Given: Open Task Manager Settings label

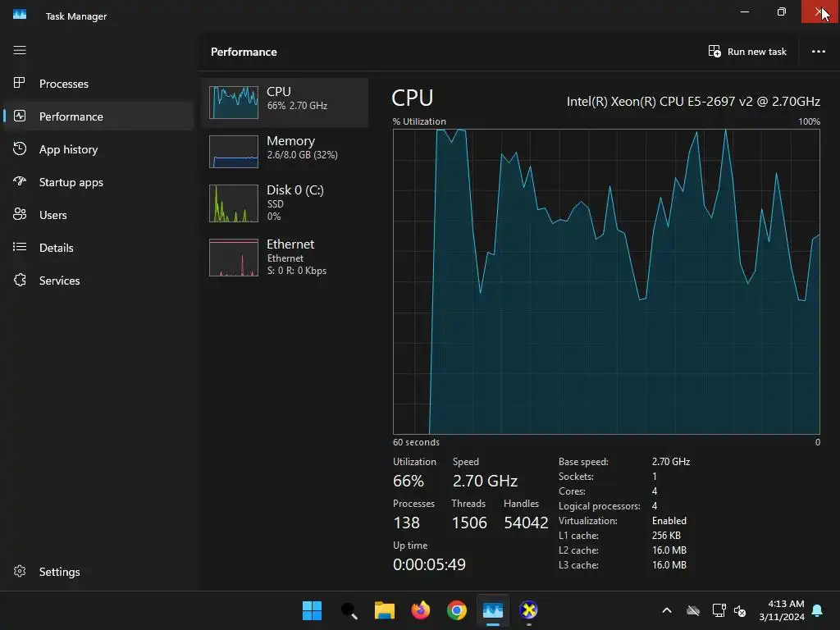Looking at the screenshot, I should pyautogui.click(x=59, y=572).
